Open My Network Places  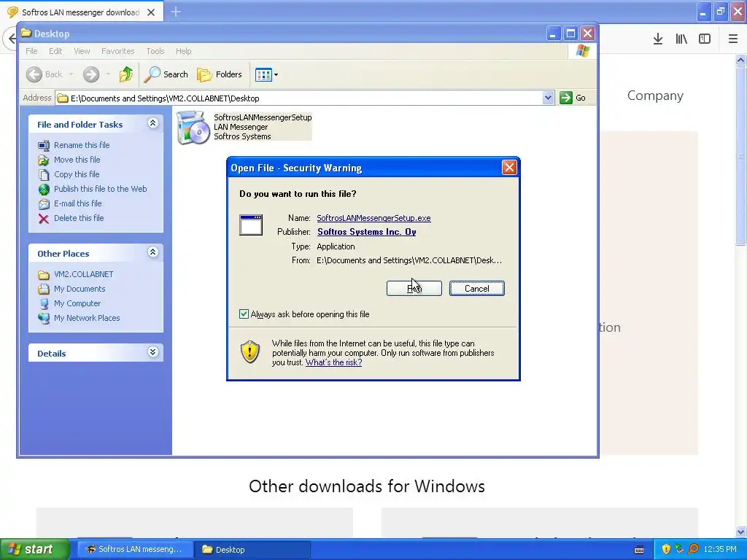(x=87, y=318)
